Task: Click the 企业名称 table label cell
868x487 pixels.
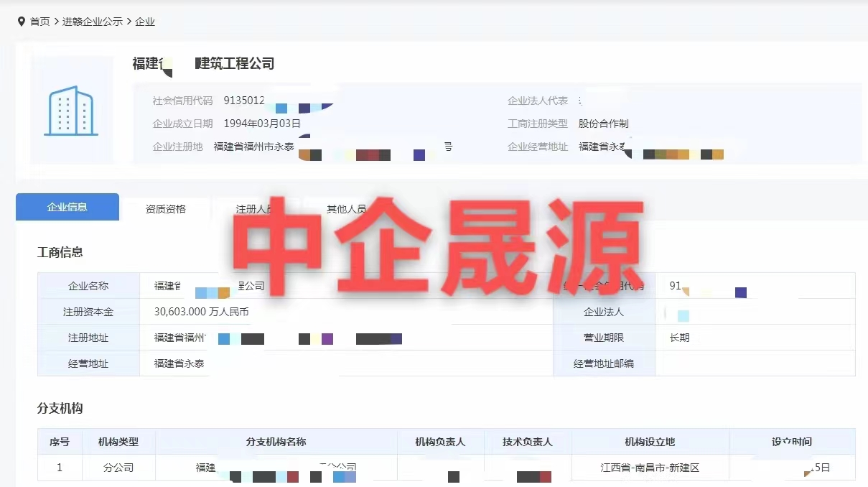Action: click(88, 286)
